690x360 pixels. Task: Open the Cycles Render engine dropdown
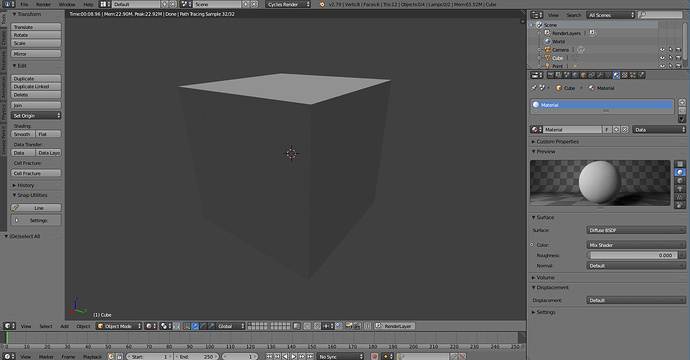click(288, 4)
